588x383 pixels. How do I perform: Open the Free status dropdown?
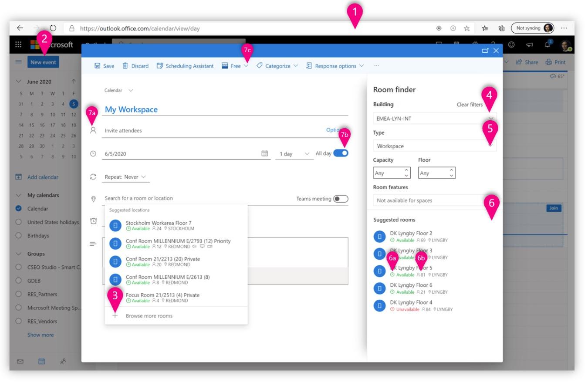[x=235, y=66]
